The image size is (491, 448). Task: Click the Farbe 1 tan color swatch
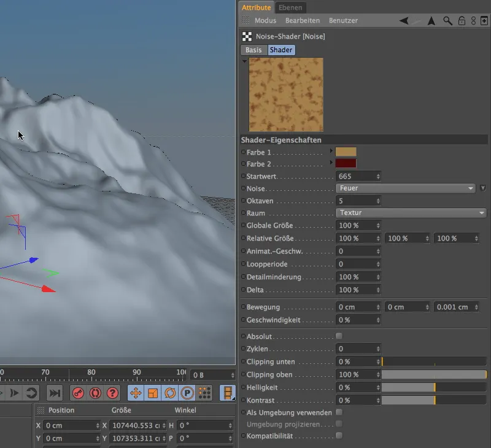coord(346,152)
